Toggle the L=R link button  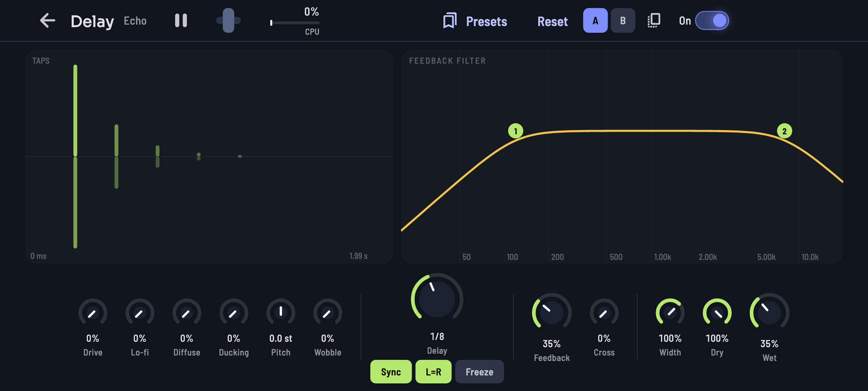(x=433, y=372)
